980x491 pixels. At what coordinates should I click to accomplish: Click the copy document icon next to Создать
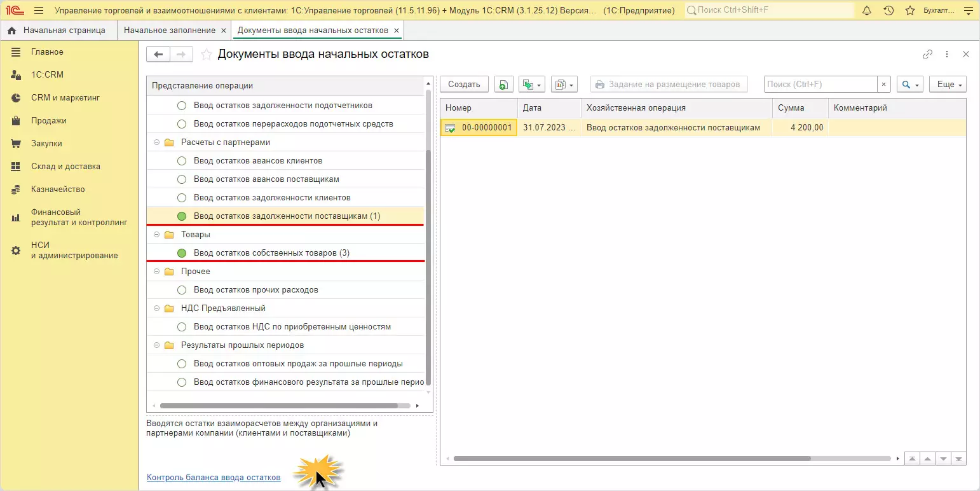tap(503, 85)
